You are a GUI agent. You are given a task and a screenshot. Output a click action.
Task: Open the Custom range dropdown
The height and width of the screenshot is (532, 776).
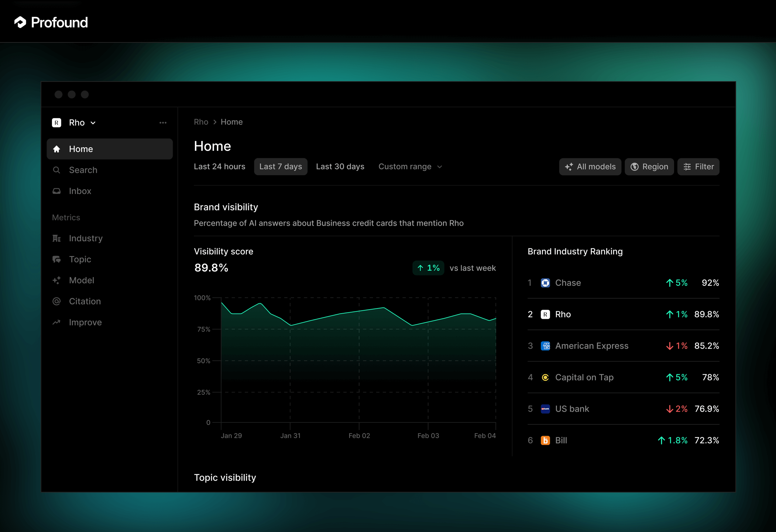pyautogui.click(x=410, y=167)
